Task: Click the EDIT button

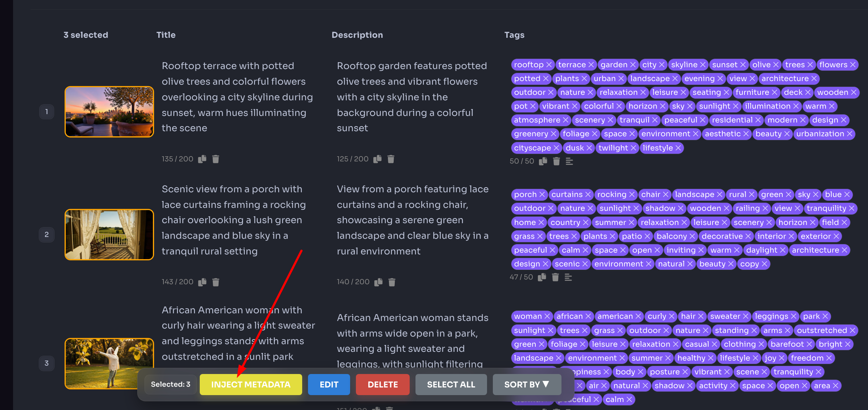Action: (x=329, y=384)
